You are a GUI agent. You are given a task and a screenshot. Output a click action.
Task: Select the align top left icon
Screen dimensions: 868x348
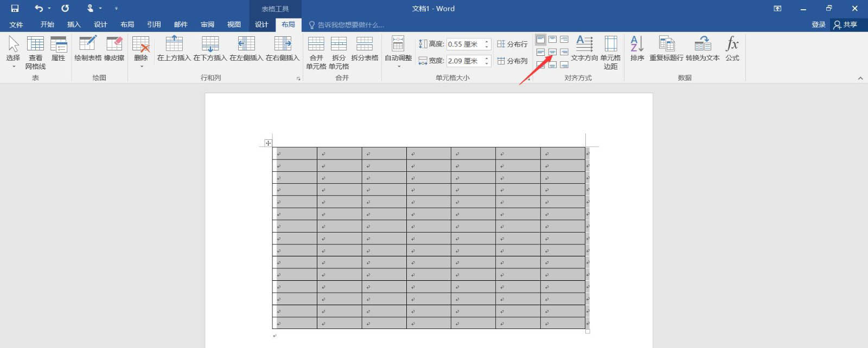(540, 40)
